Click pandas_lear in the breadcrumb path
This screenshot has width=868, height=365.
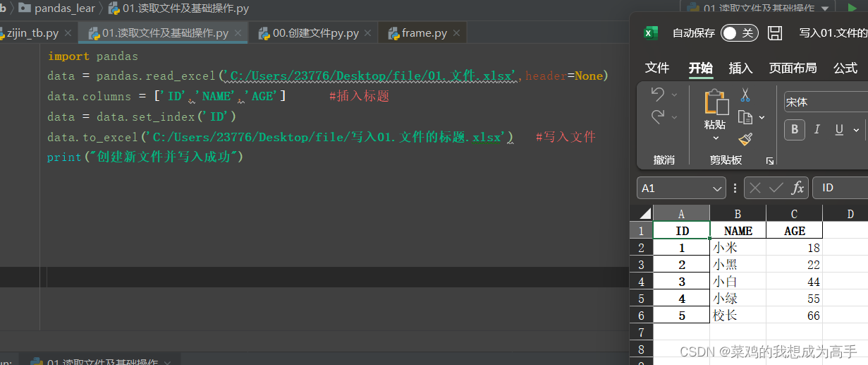[64, 8]
